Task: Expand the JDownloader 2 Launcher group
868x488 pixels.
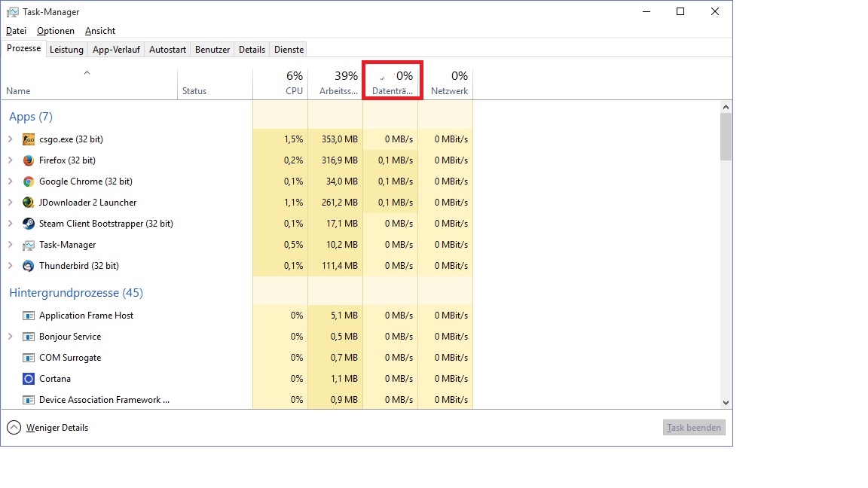Action: pos(10,203)
